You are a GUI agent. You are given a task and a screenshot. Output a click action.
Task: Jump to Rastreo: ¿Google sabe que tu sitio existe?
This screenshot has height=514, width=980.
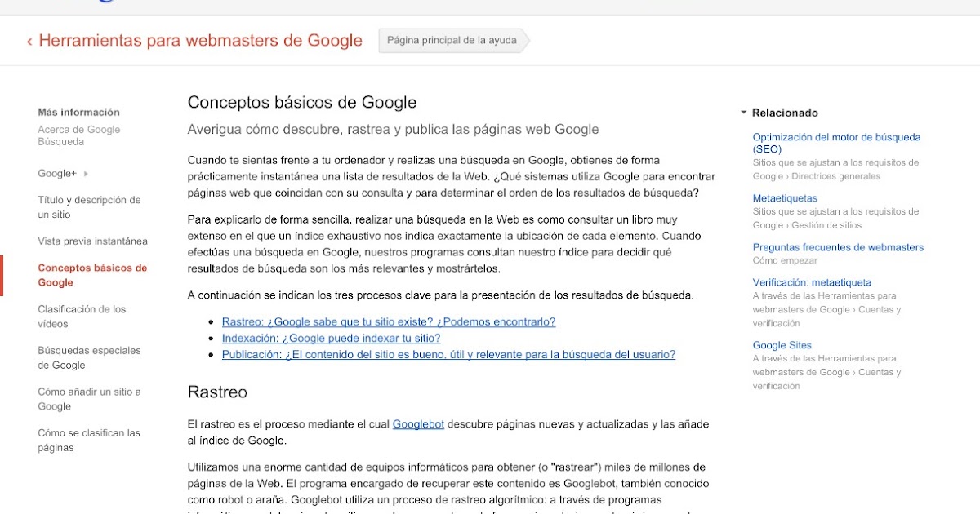(389, 322)
